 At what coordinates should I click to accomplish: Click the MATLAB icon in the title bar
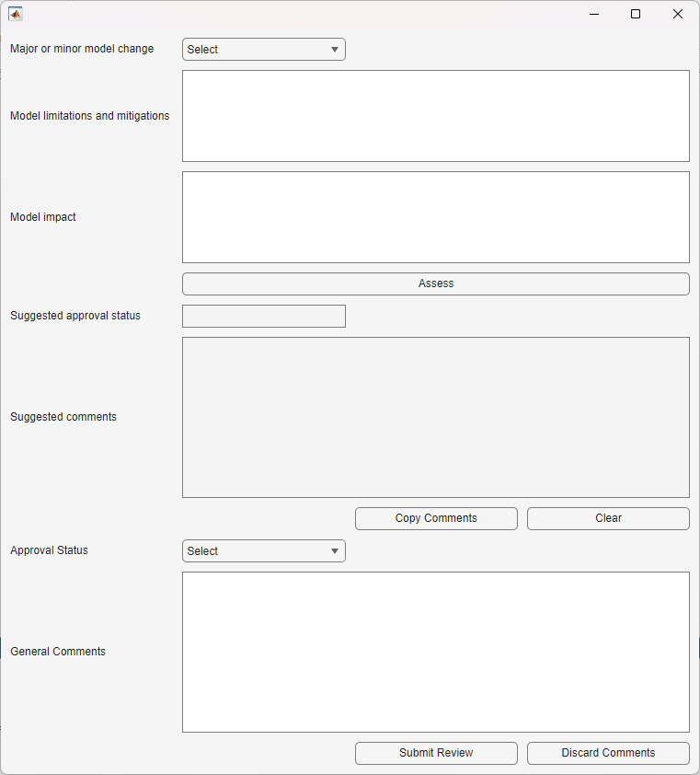pyautogui.click(x=16, y=14)
